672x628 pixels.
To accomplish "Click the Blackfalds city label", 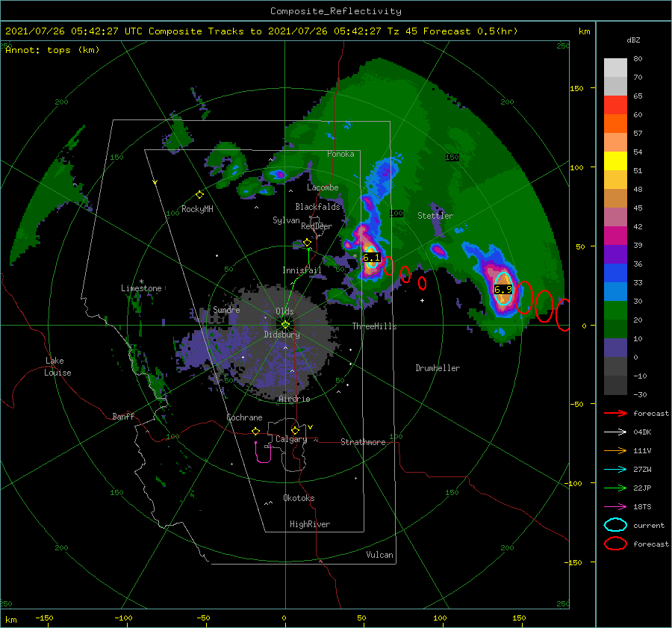I will coord(317,207).
